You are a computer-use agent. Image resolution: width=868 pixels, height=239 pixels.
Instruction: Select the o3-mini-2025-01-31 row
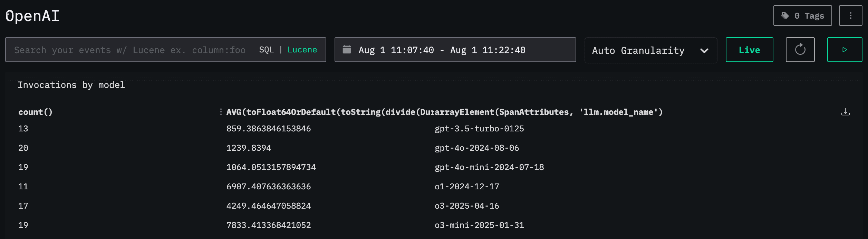479,225
